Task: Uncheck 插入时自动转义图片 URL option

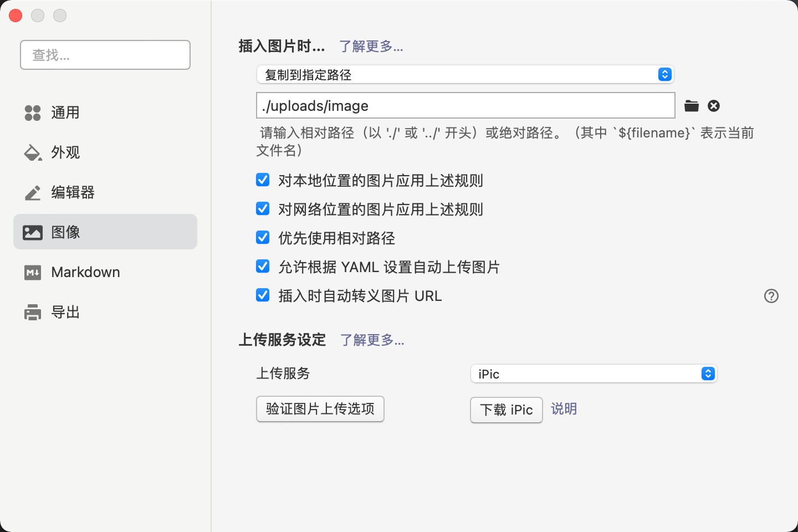Action: pos(263,295)
